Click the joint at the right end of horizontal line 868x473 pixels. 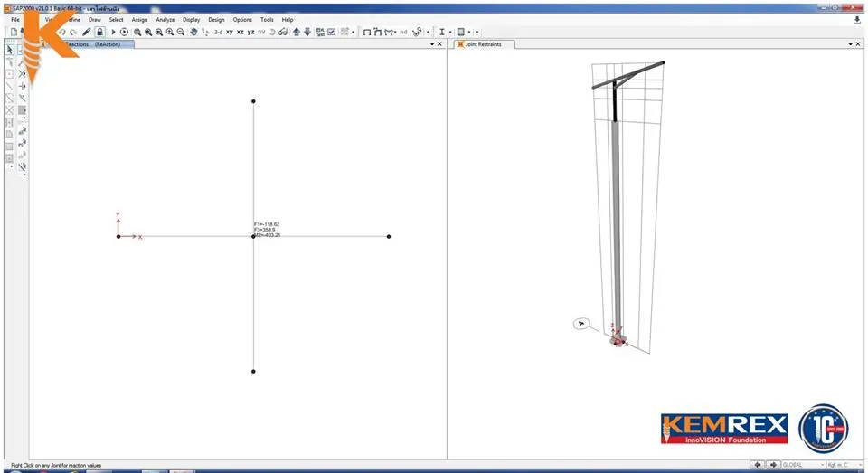click(x=389, y=237)
